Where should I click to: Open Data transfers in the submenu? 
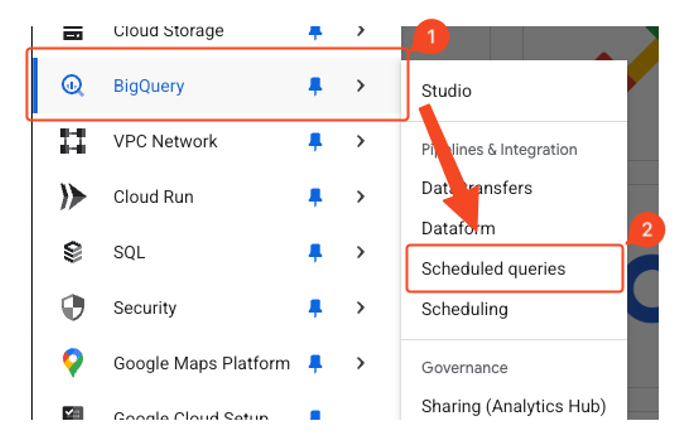(477, 188)
